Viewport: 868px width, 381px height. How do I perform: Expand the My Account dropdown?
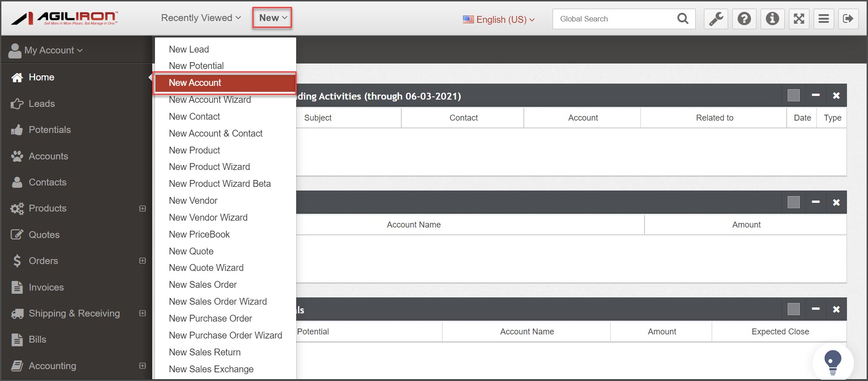pos(53,50)
